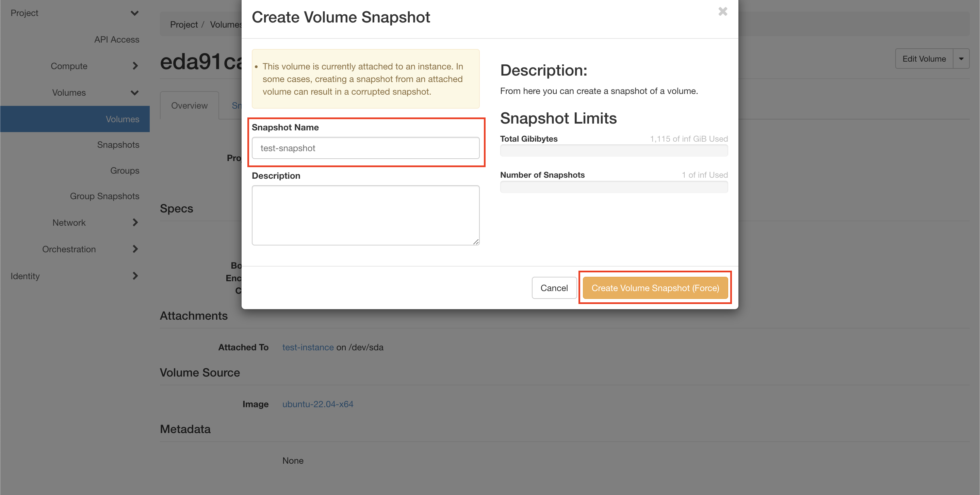980x495 pixels.
Task: Select the Groups sidebar item
Action: click(x=125, y=171)
